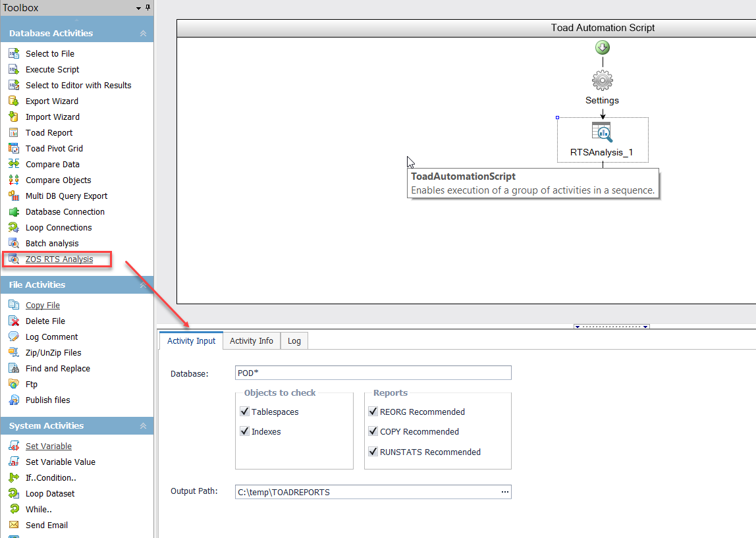This screenshot has width=756, height=538.
Task: Click the Publish files icon
Action: tap(14, 400)
